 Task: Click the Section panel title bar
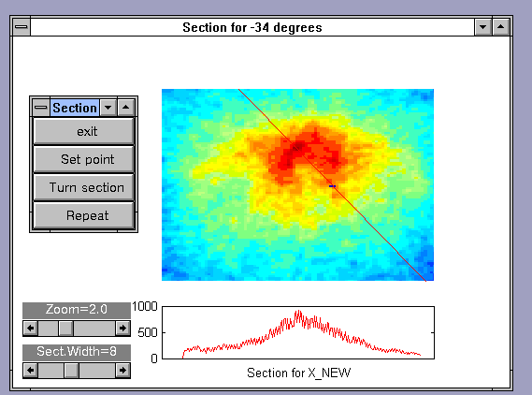(75, 108)
